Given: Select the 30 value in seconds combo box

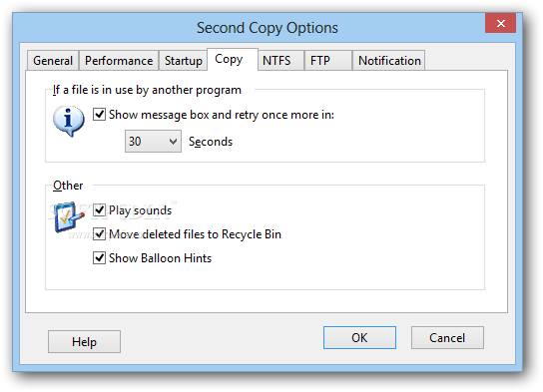Looking at the screenshot, I should [x=153, y=142].
